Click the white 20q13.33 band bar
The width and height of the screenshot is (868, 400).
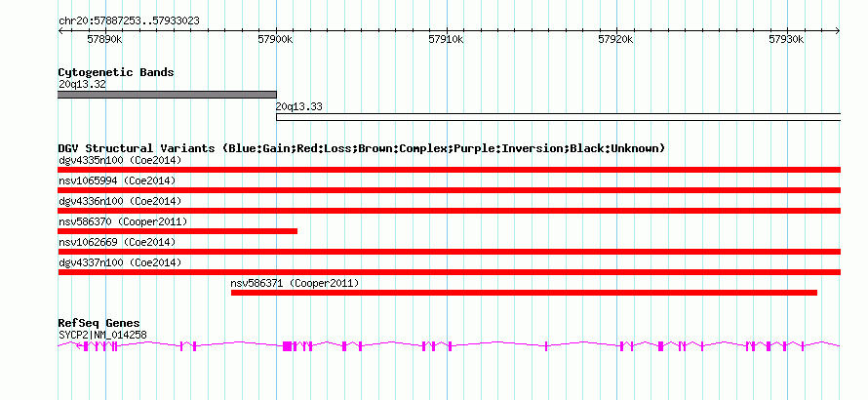[559, 117]
